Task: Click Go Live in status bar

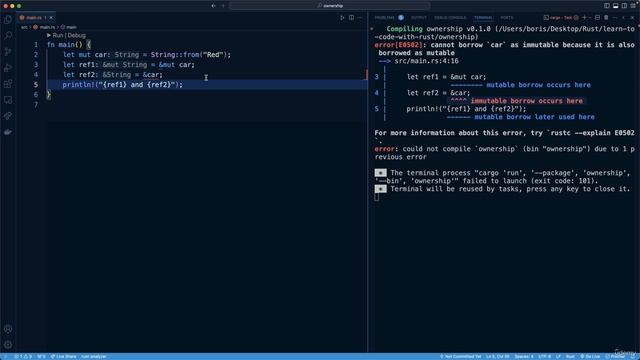Action: tap(590, 356)
